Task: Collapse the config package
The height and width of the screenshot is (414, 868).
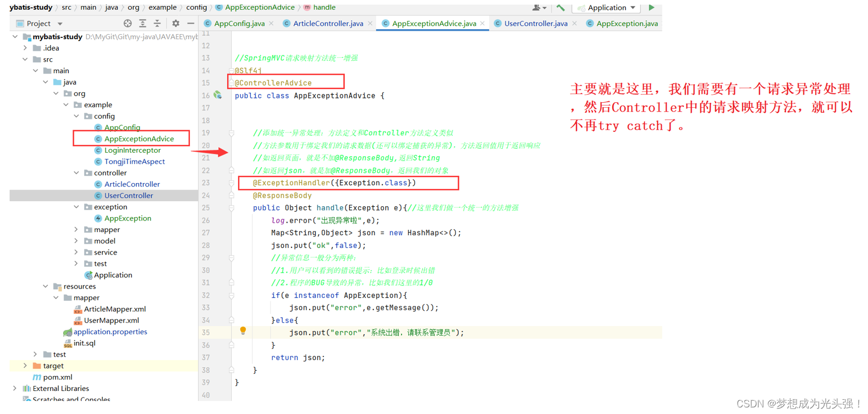Action: (x=76, y=116)
